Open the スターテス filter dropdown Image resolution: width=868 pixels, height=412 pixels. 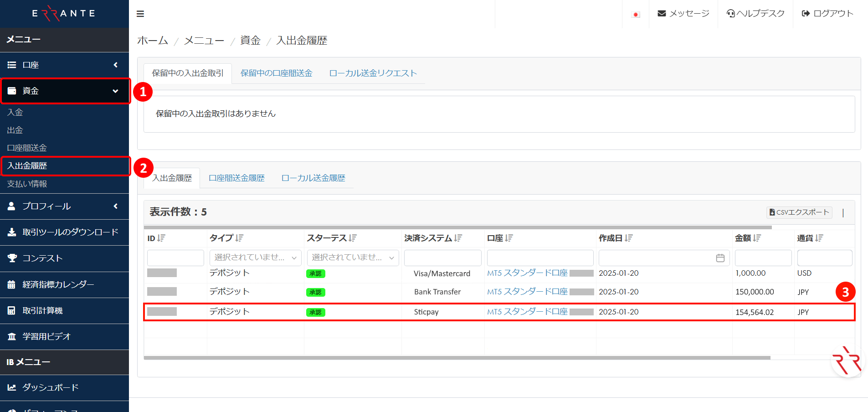click(x=352, y=257)
